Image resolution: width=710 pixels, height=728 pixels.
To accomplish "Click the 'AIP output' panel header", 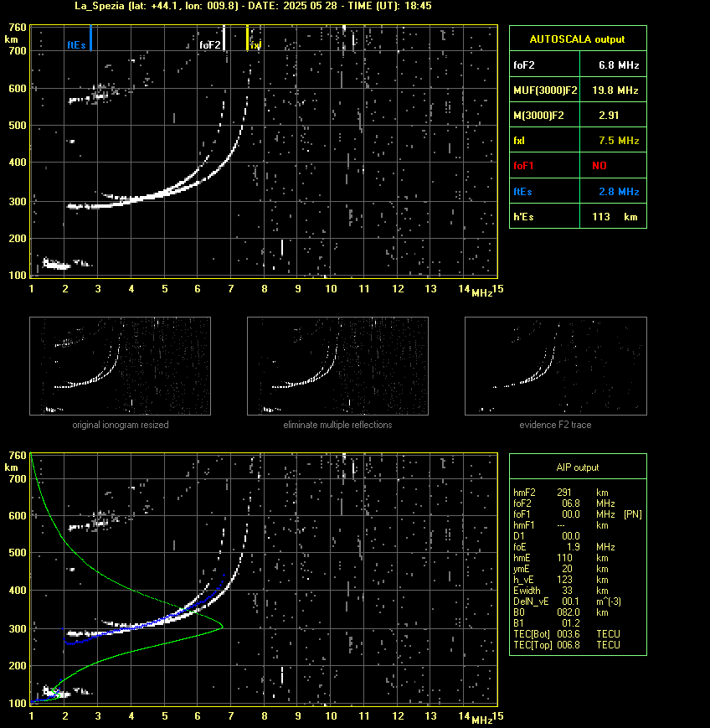I will click(x=578, y=467).
